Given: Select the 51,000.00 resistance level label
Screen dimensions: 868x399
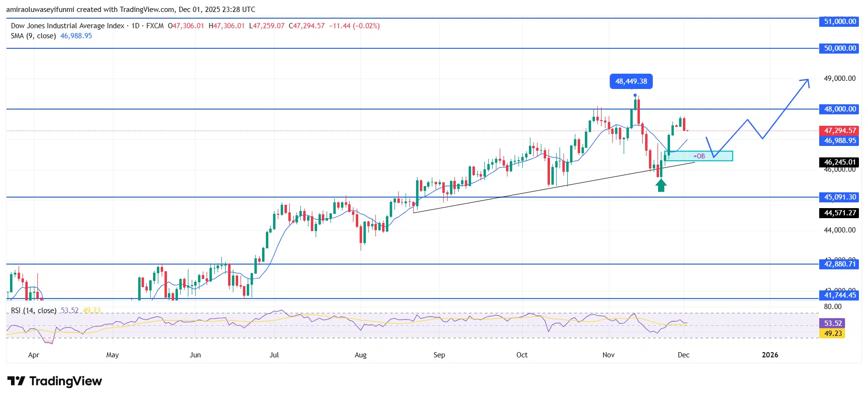Looking at the screenshot, I should [840, 22].
